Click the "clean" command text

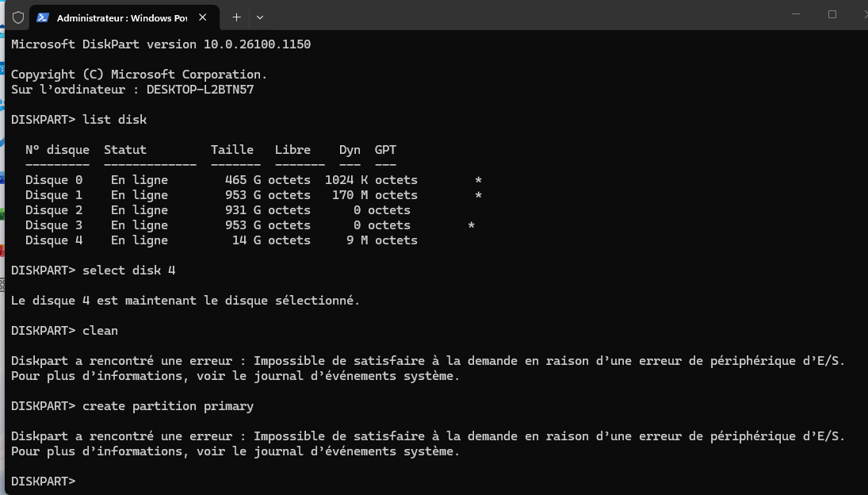100,330
